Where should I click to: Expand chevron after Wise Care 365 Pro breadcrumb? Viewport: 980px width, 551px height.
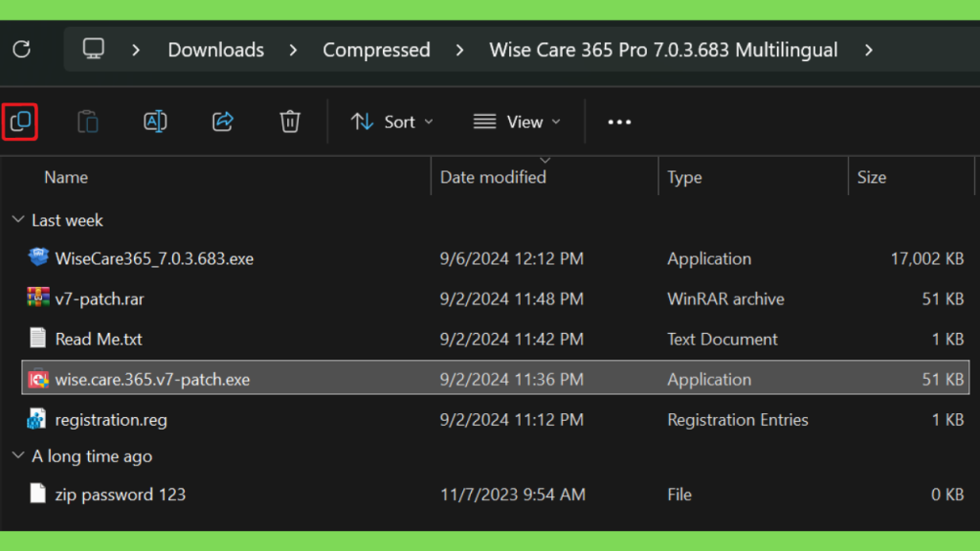point(869,50)
